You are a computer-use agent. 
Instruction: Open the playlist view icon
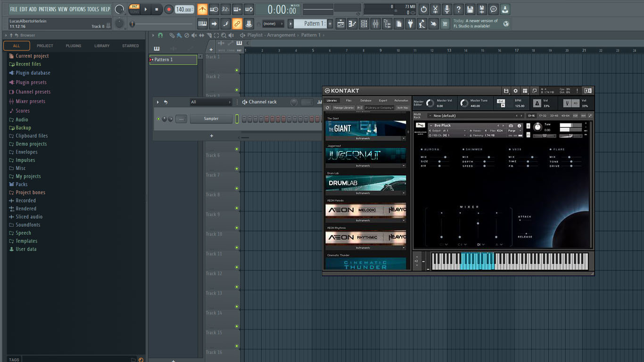(341, 24)
